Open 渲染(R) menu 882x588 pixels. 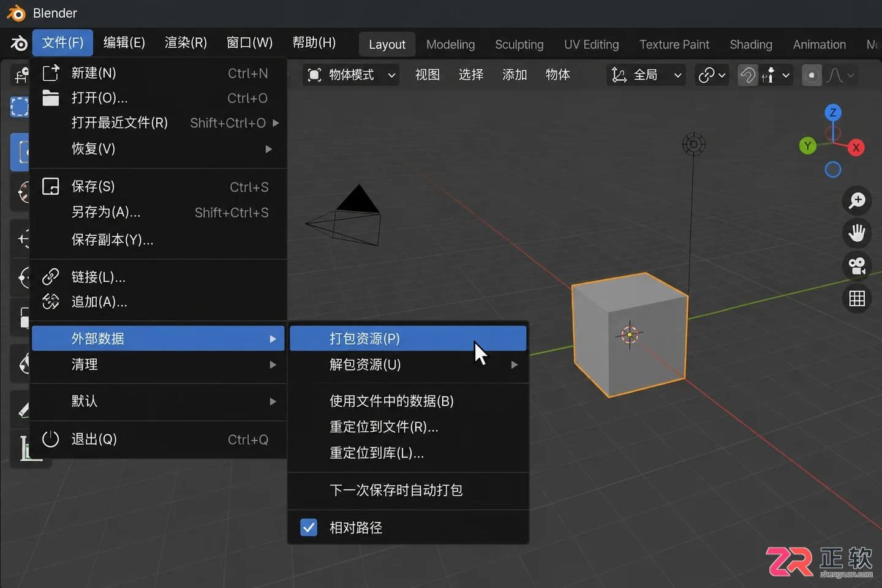[x=186, y=43]
